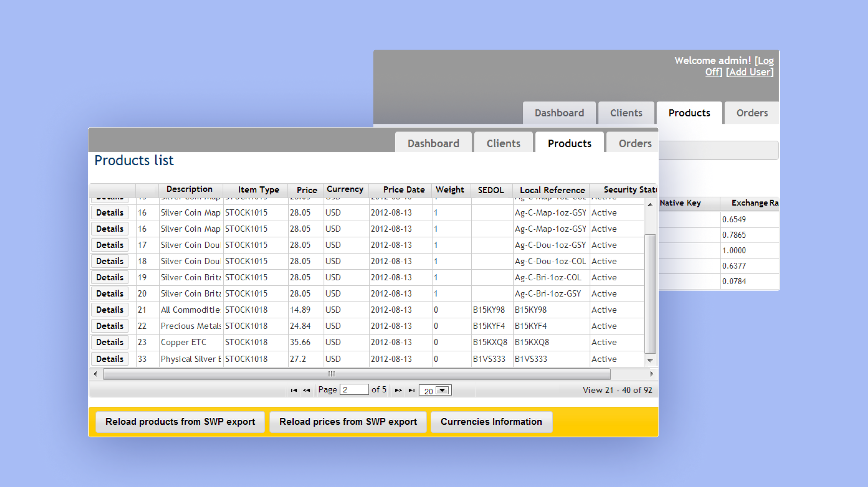Click Reload products from SWP export
The width and height of the screenshot is (868, 487).
(x=180, y=421)
